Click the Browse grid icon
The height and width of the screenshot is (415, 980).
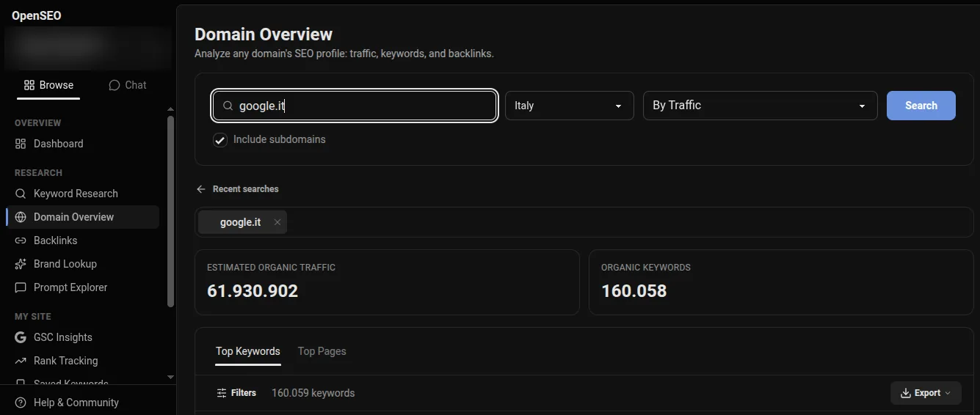(x=29, y=85)
